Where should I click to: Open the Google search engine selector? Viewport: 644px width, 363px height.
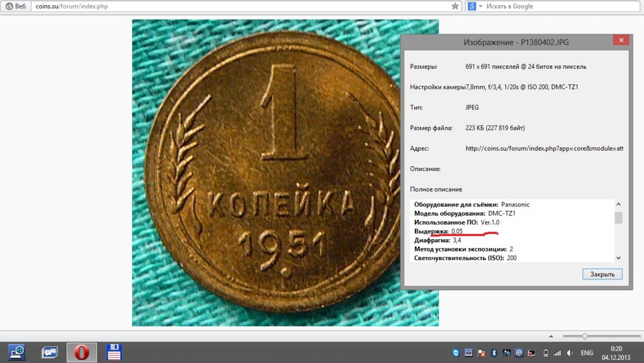click(474, 6)
